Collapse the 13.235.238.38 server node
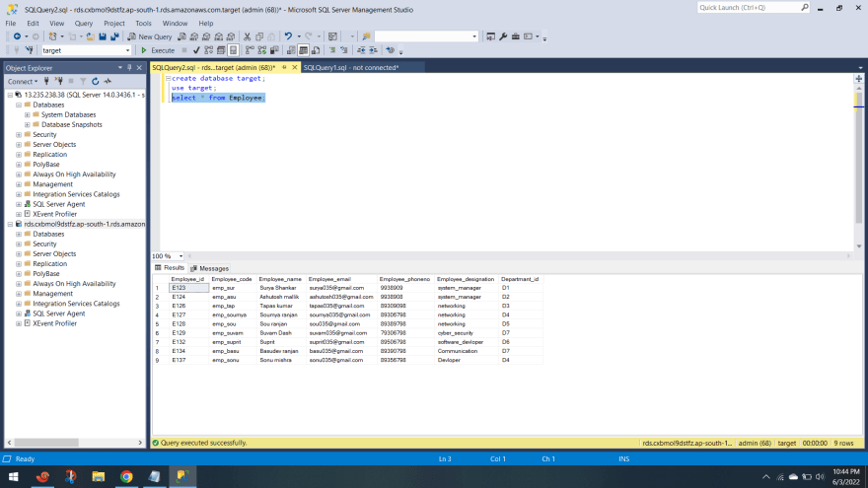 (10, 95)
